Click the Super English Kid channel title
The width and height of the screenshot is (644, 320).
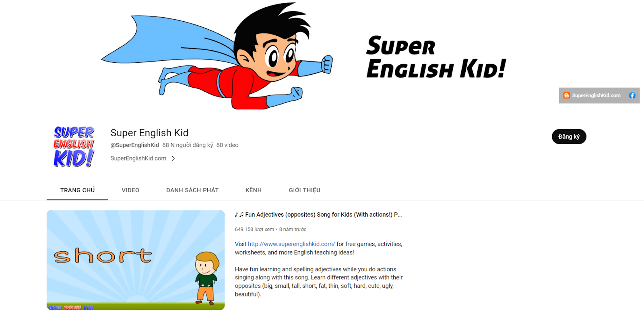click(149, 133)
